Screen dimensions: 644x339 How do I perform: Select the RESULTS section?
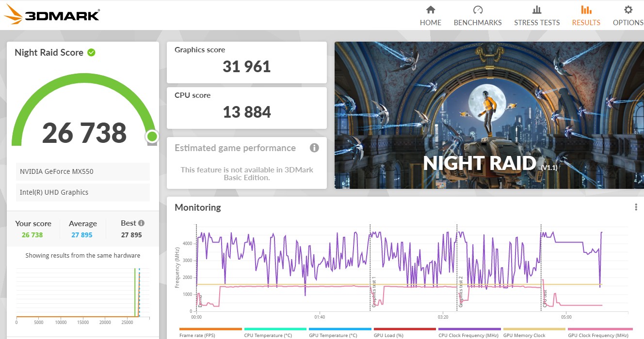(586, 15)
